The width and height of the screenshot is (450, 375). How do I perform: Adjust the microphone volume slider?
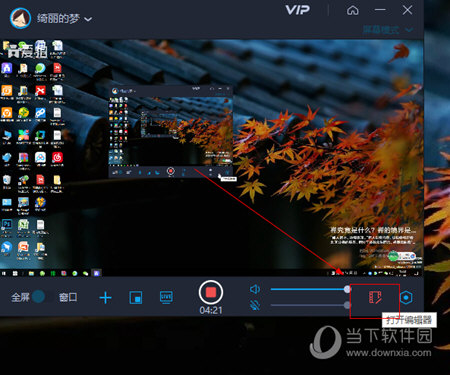(x=310, y=305)
